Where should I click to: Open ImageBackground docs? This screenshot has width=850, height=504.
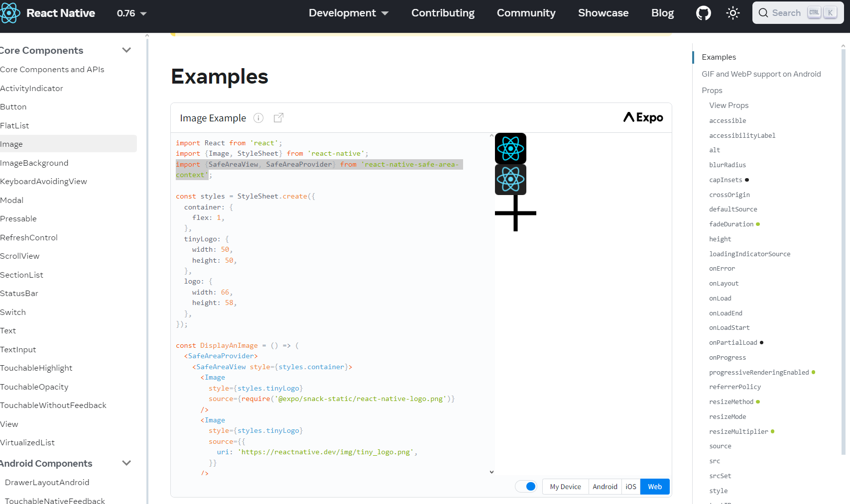[x=34, y=163]
